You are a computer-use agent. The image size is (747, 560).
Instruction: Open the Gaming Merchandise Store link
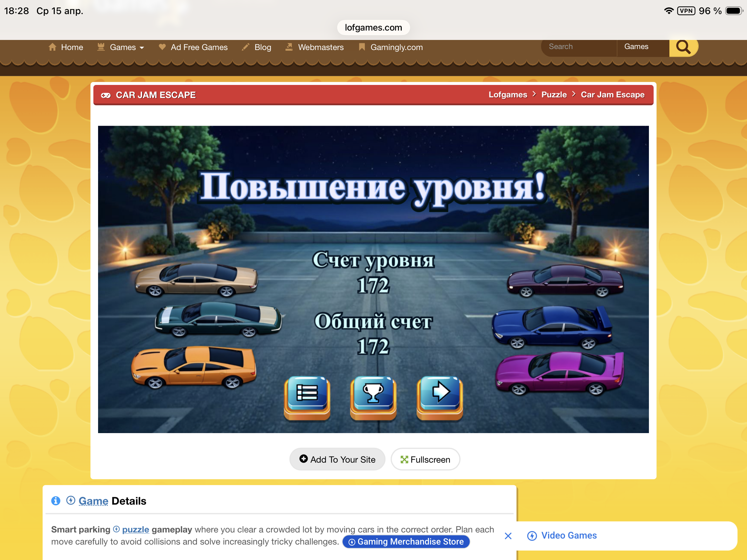coord(406,542)
